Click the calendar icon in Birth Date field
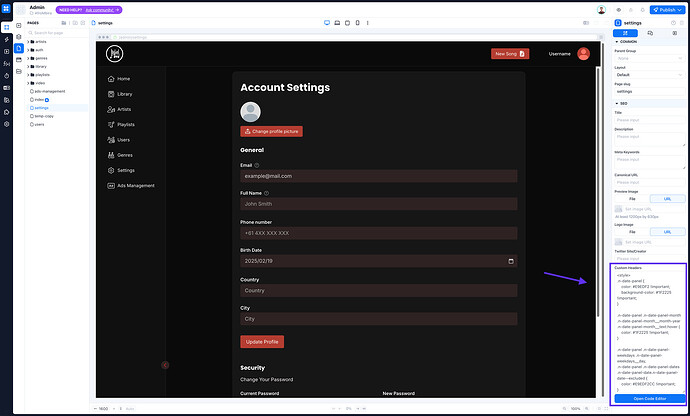 [511, 261]
